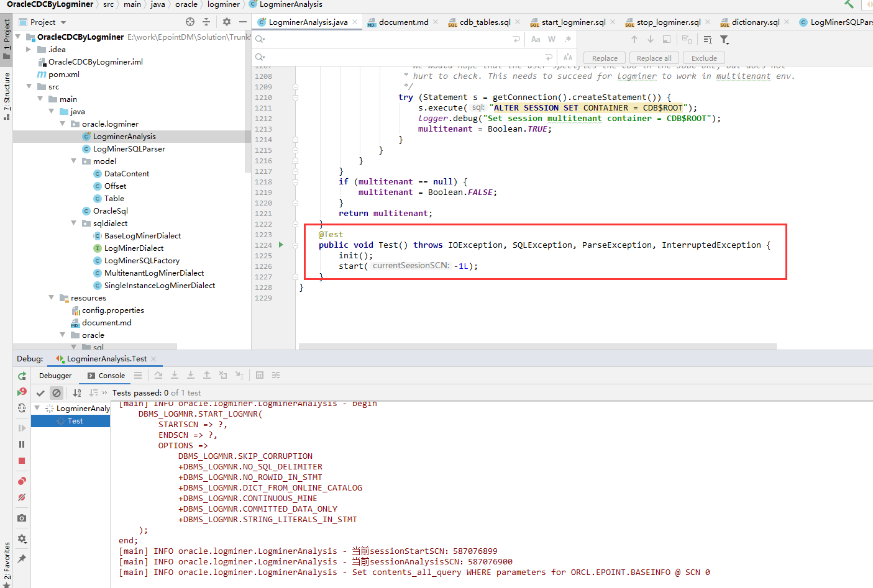
Task: Run Test method from gutter icon
Action: (x=281, y=245)
